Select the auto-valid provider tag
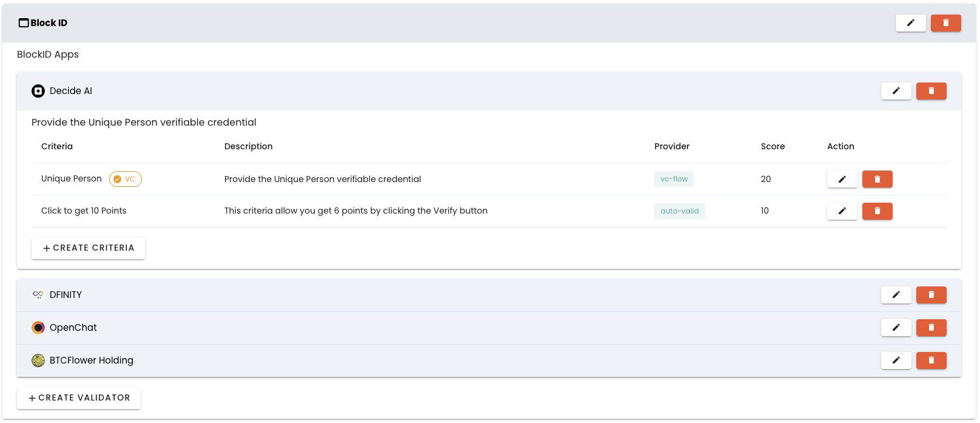 point(679,211)
